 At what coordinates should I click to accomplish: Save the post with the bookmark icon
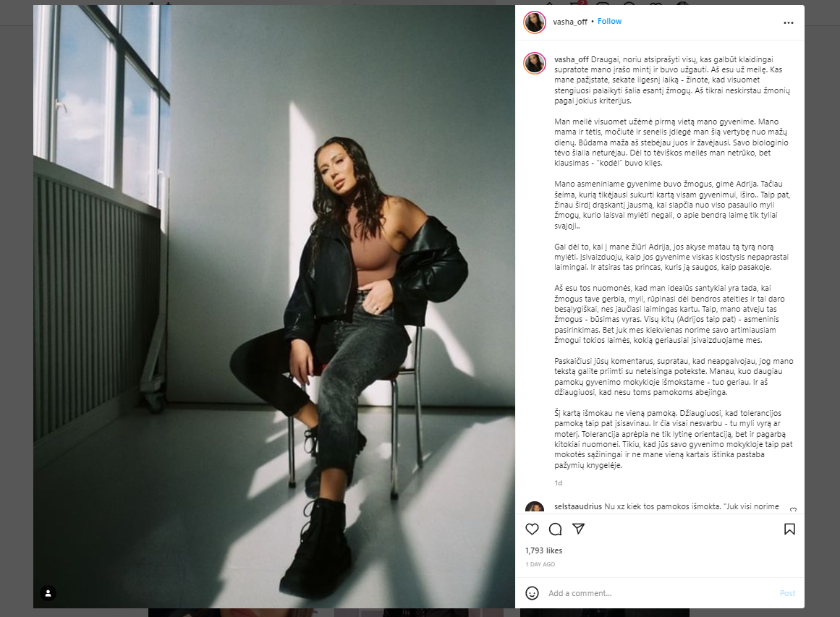(789, 529)
